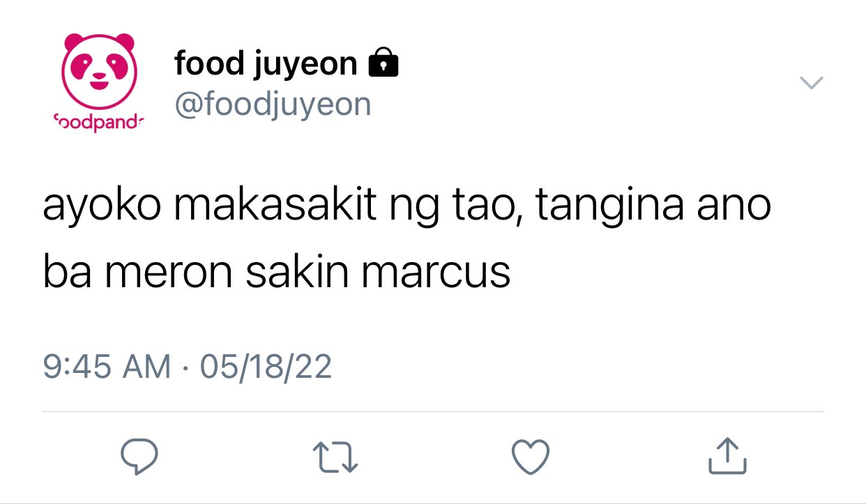Screen dimensions: 866x504
Task: Click the divider line above action icons
Action: click(432, 411)
